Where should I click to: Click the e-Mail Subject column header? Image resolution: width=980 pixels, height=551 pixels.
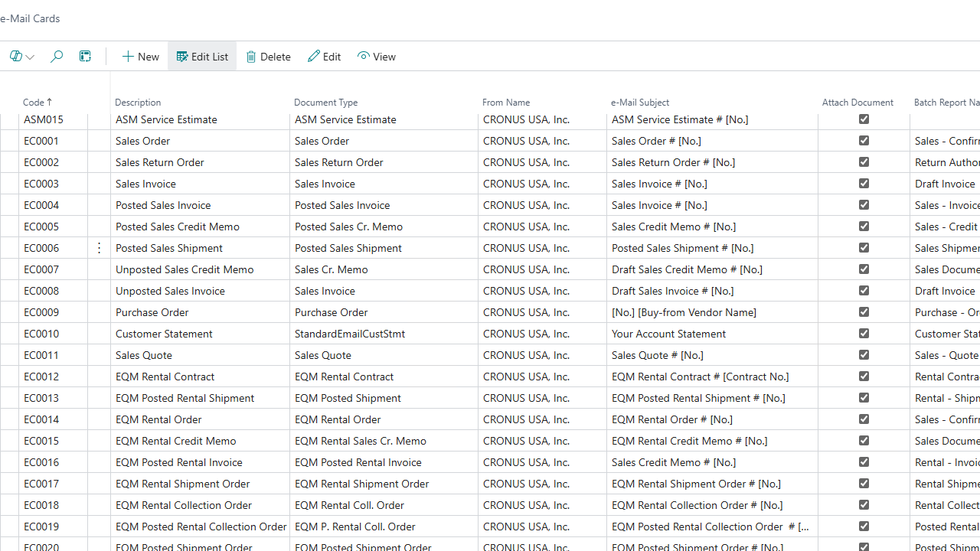pos(640,103)
